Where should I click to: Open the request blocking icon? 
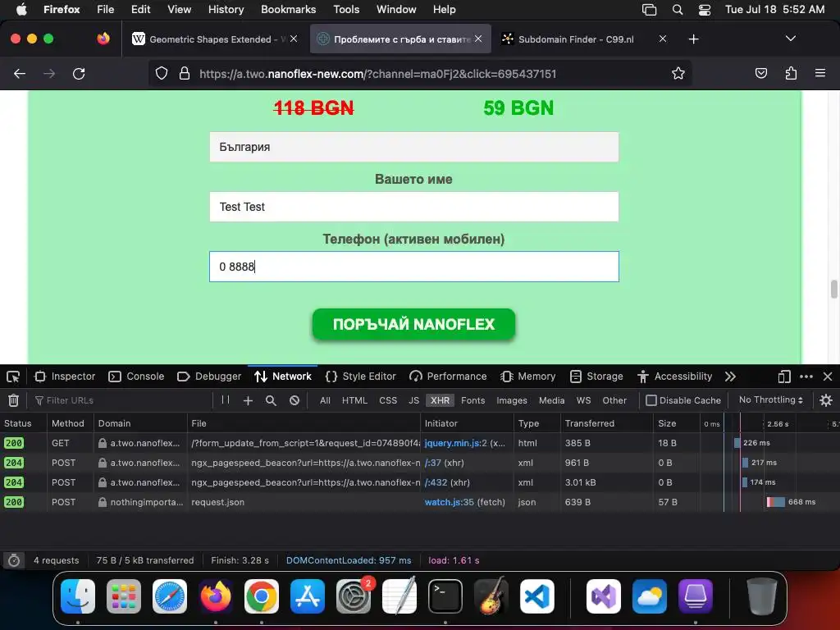[x=294, y=400]
